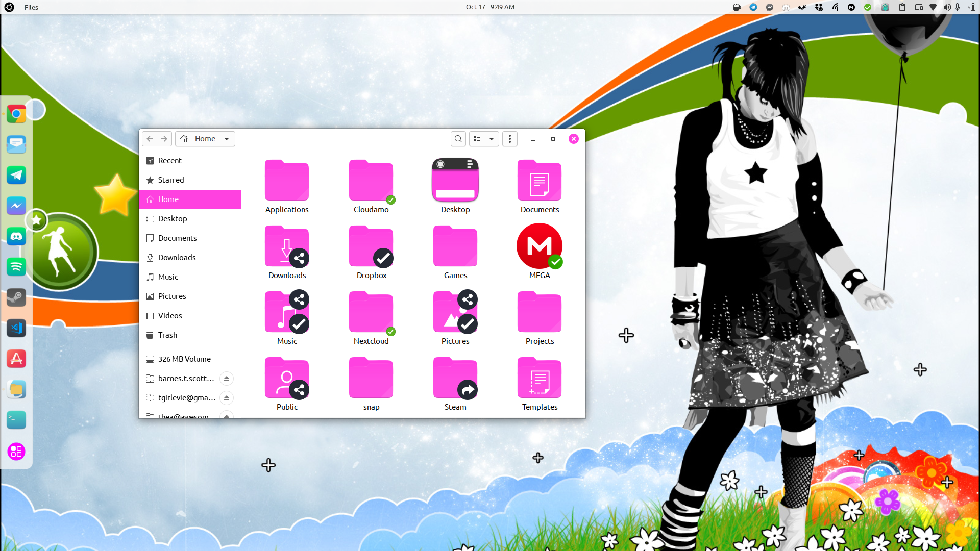
Task: Launch Discord from the dock
Action: [16, 236]
